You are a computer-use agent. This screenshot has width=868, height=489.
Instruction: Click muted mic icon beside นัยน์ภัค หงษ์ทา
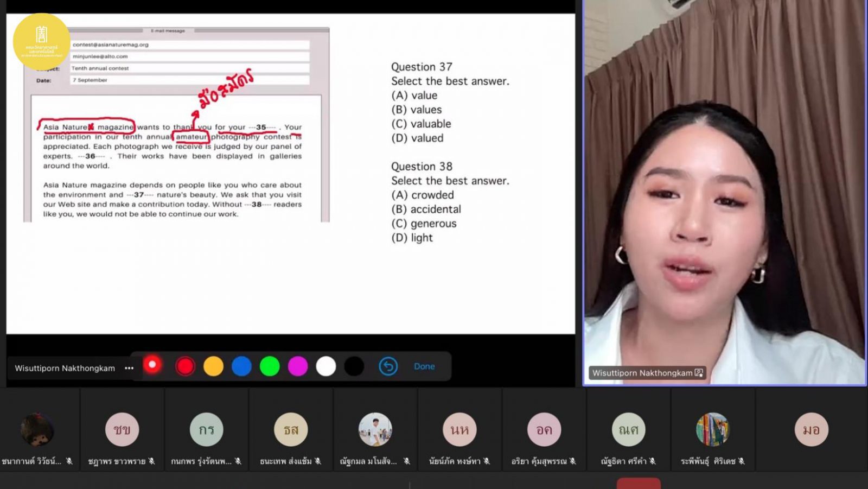487,461
